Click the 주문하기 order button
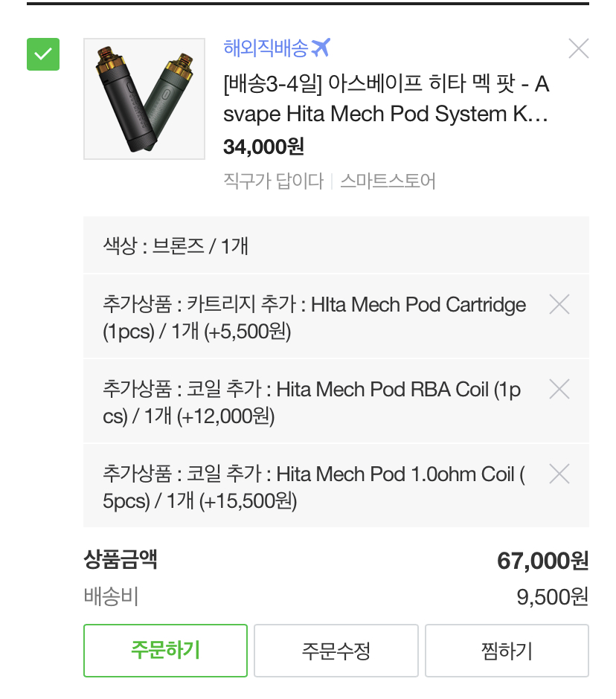Screen dimensions: 616x699 point(165,651)
